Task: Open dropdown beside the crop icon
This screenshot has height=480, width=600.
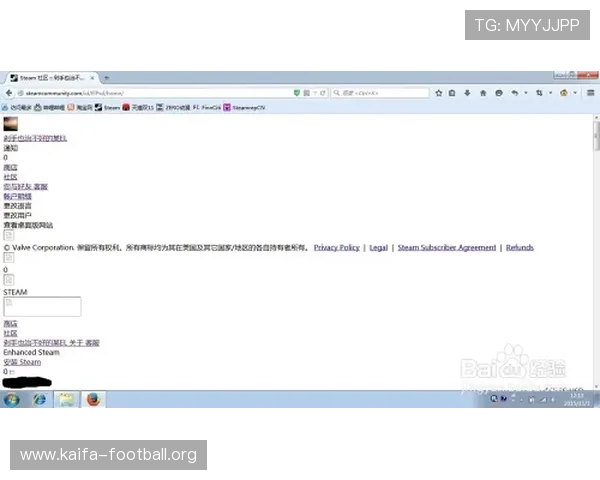Action: click(550, 93)
